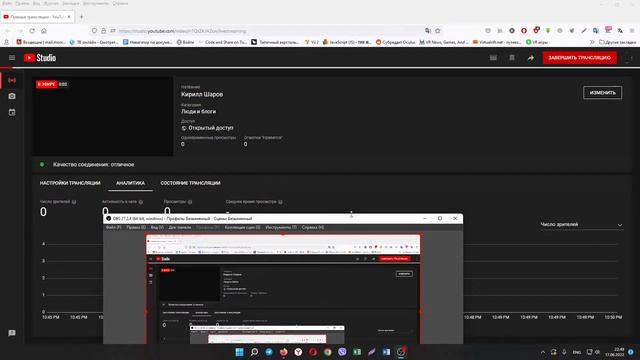The height and width of the screenshot is (360, 640).
Task: Click the red Opera extension icon in toolbar
Action: point(524,31)
